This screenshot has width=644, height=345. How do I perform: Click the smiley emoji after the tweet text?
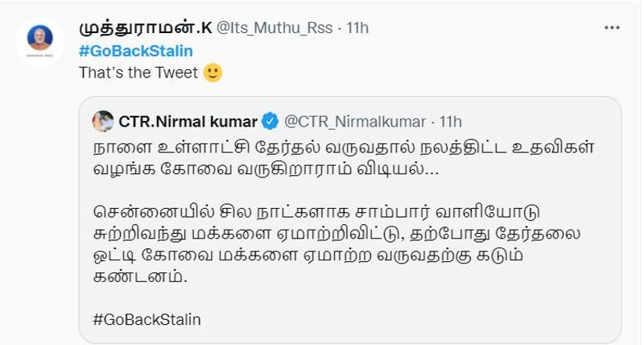213,73
